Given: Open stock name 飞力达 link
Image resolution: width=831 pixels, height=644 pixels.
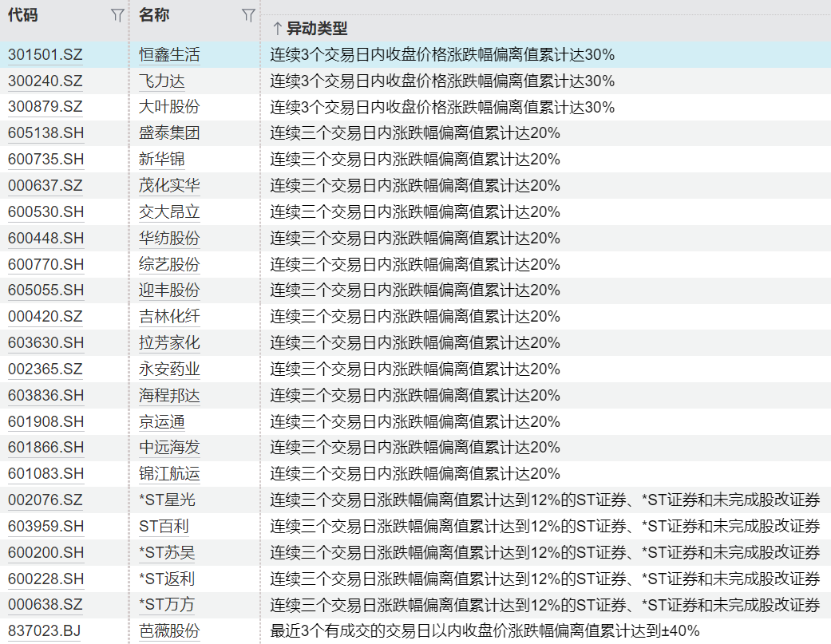Looking at the screenshot, I should click(x=161, y=81).
